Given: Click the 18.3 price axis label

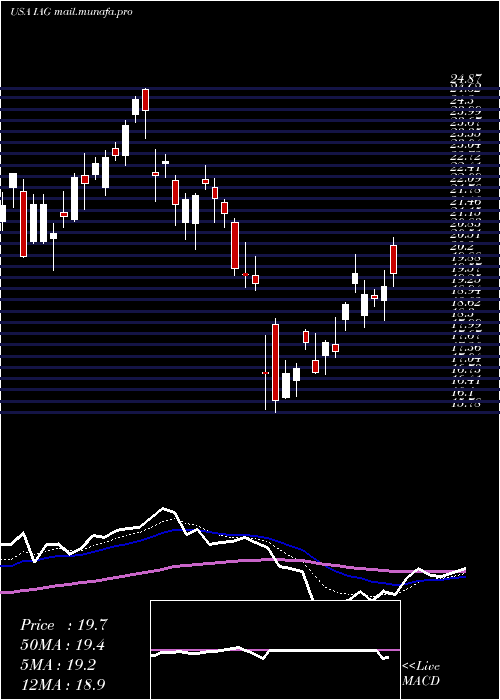Looking at the screenshot, I should tap(462, 315).
